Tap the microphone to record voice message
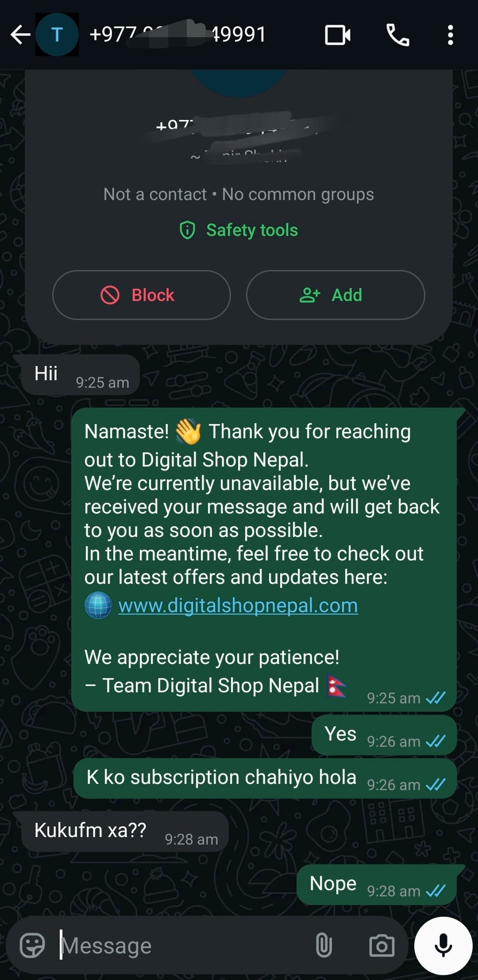The image size is (478, 980). tap(443, 946)
